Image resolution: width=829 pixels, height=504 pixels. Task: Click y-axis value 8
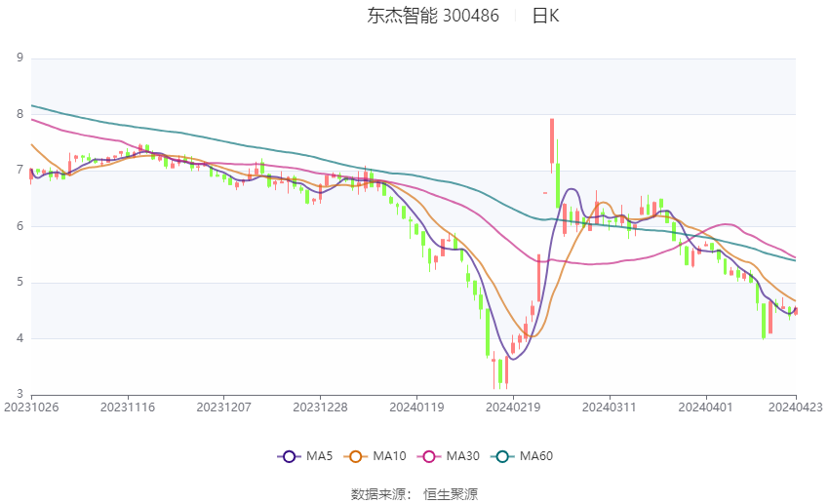(x=20, y=114)
